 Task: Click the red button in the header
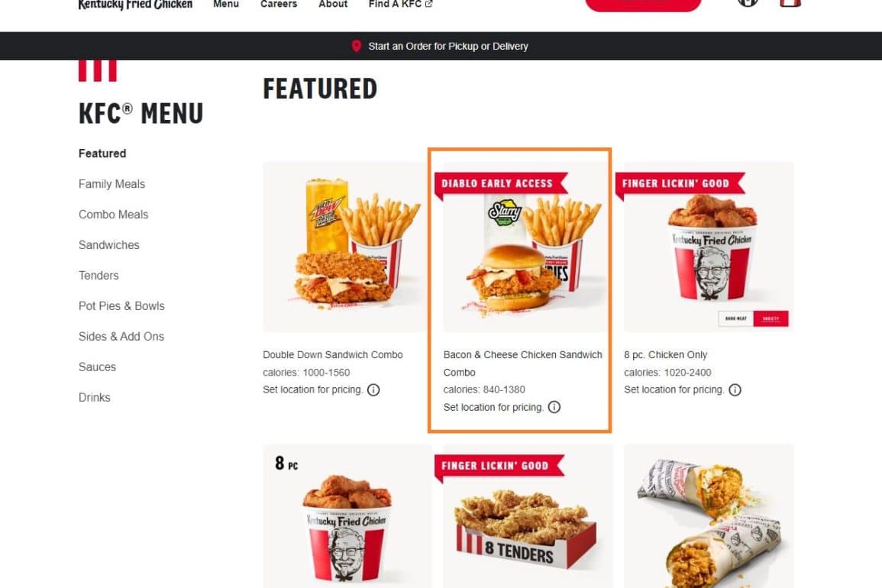(x=643, y=3)
